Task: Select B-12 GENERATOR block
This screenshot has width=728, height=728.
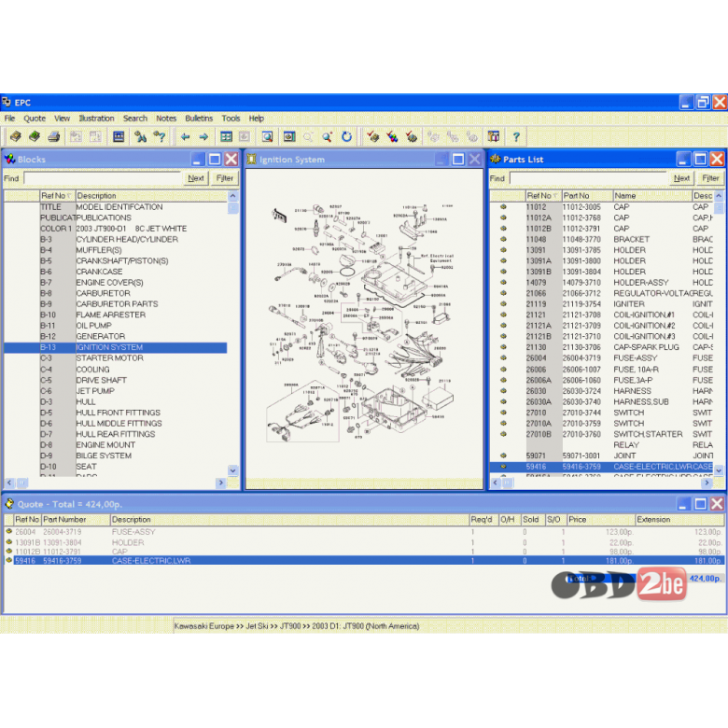Action: [116, 336]
